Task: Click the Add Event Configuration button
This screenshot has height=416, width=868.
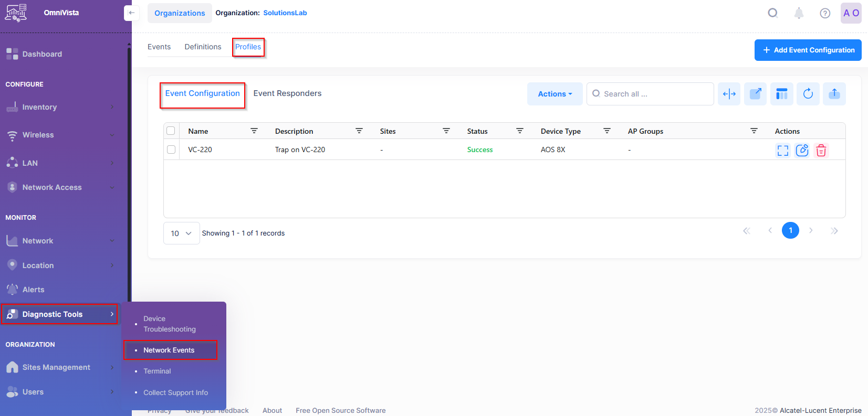Action: tap(808, 50)
